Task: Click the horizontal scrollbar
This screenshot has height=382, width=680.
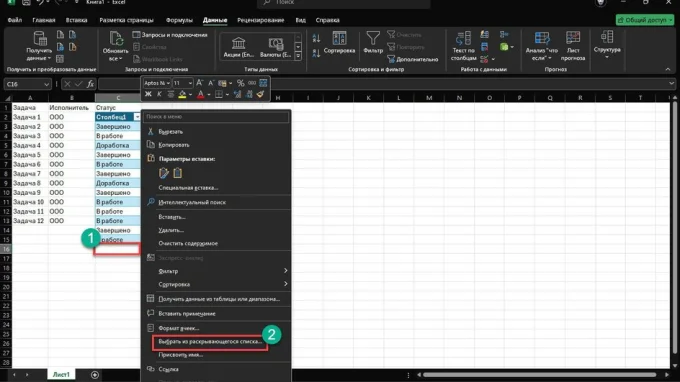Action: tap(539, 375)
